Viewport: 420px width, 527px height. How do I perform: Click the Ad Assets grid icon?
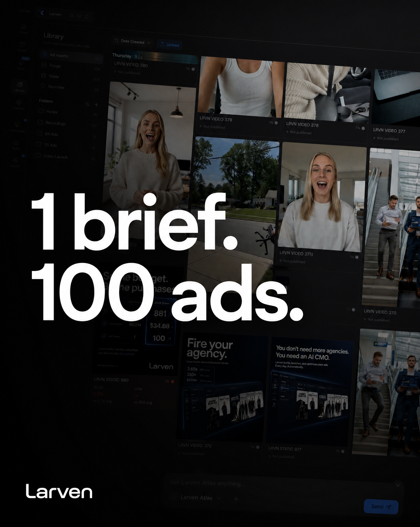tap(45, 54)
